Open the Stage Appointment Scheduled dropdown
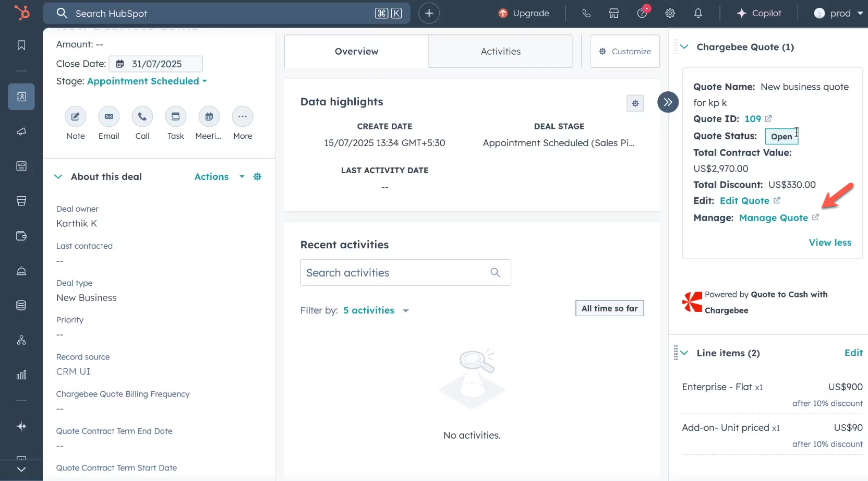Image resolution: width=868 pixels, height=481 pixels. point(147,81)
